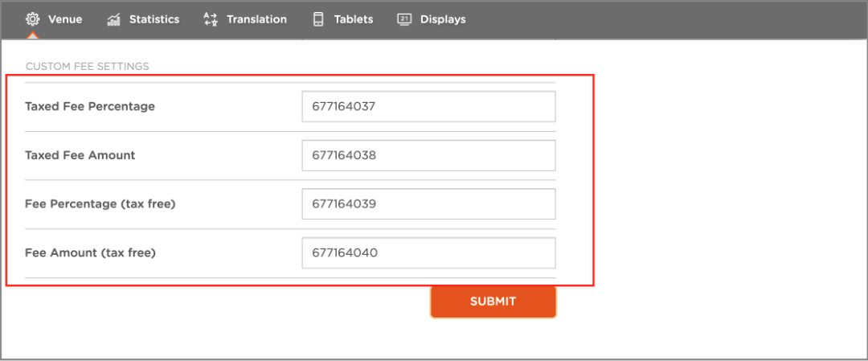Click the Tablets device icon
868x361 pixels.
[x=318, y=19]
